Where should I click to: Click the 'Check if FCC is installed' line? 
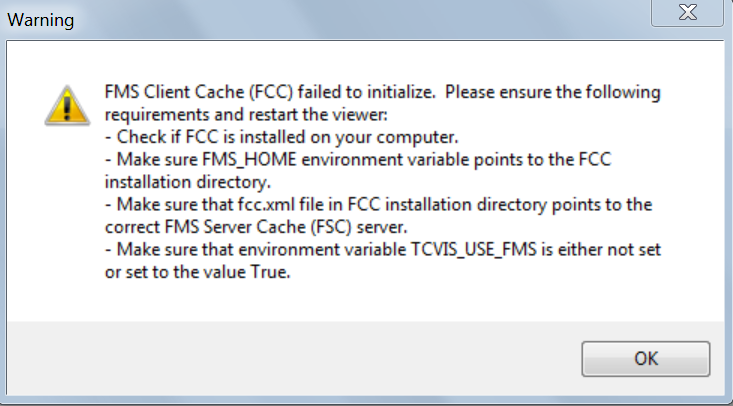click(281, 137)
